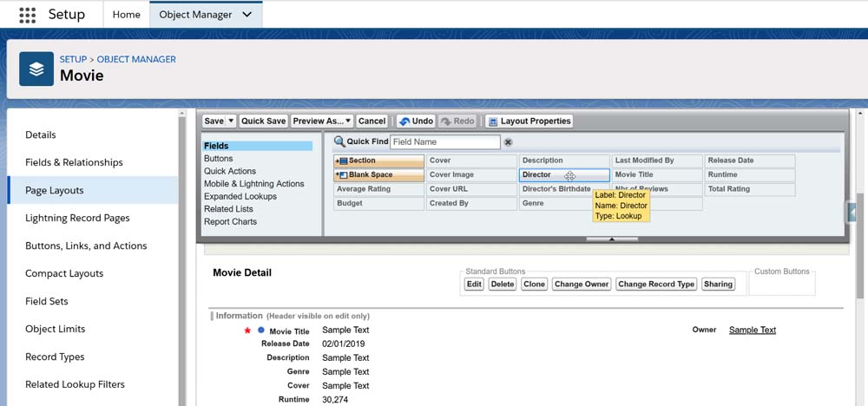Switch to the Home tab
Screen dimensions: 868x406
[x=126, y=15]
